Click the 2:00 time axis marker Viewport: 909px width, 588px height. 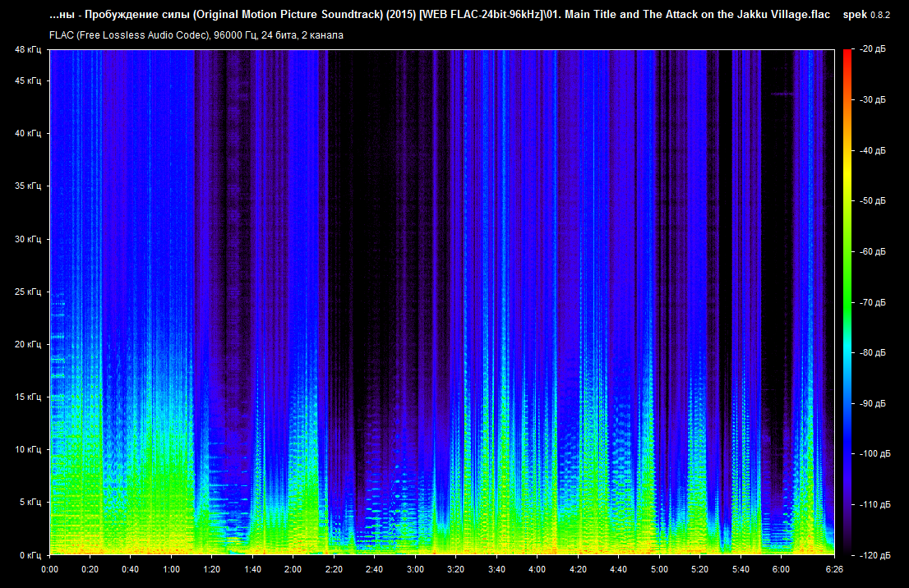[x=293, y=569]
